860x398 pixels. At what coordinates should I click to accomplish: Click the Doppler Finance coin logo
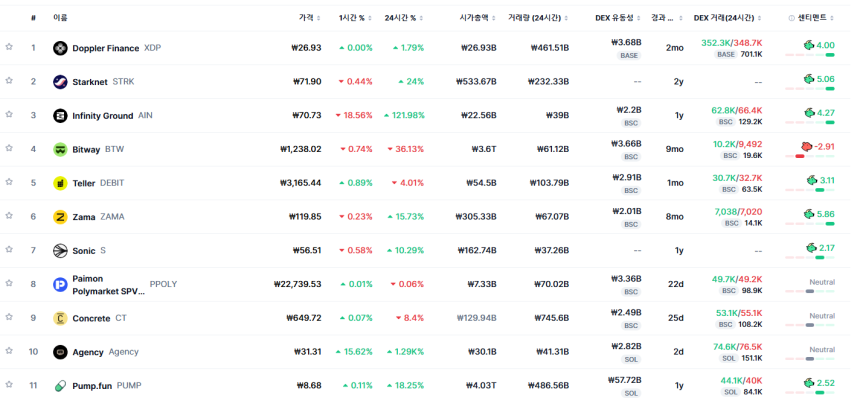click(60, 48)
